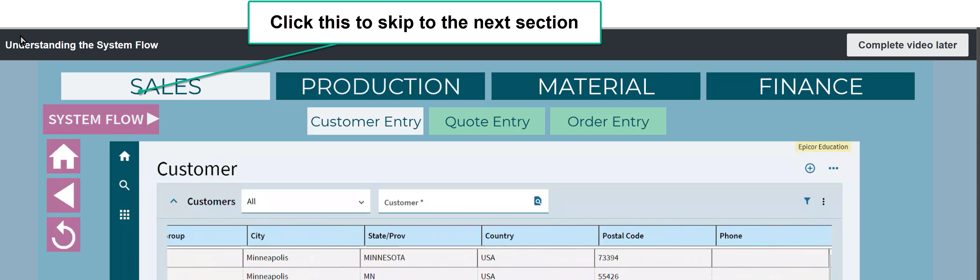
Task: Click the Customer input field
Action: coord(463,201)
